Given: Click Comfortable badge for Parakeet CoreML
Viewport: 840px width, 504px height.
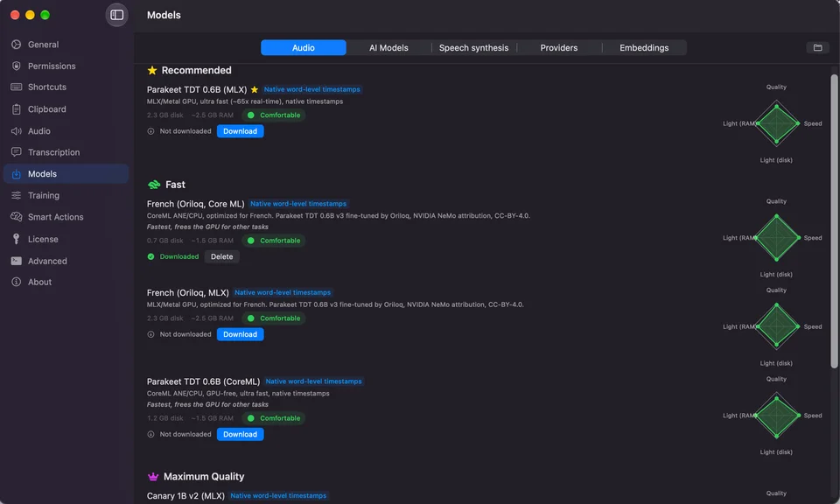Looking at the screenshot, I should tap(274, 418).
